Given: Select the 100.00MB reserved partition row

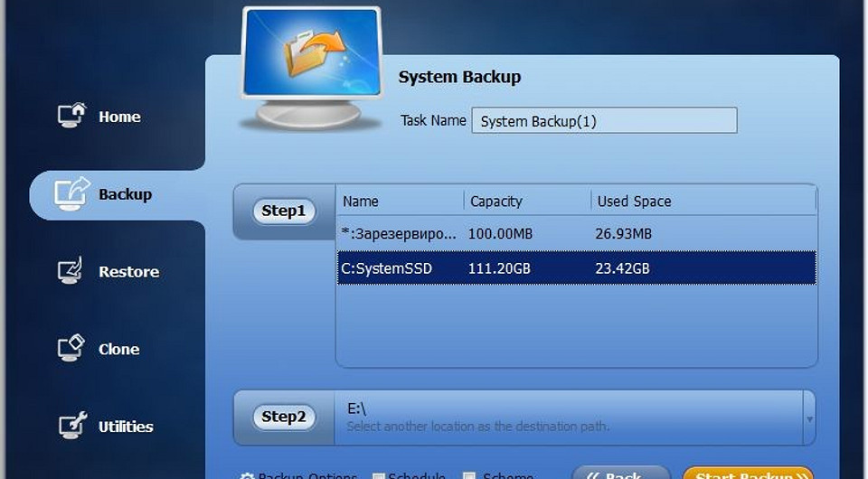Looking at the screenshot, I should 576,234.
